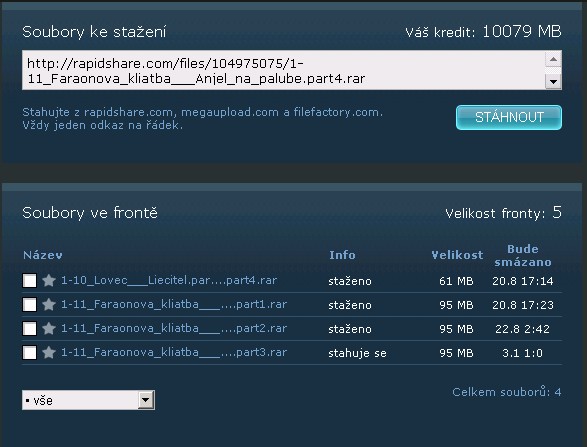Open the Faraonova_kliatba part1.rar link
This screenshot has height=447, width=587.
(x=174, y=304)
